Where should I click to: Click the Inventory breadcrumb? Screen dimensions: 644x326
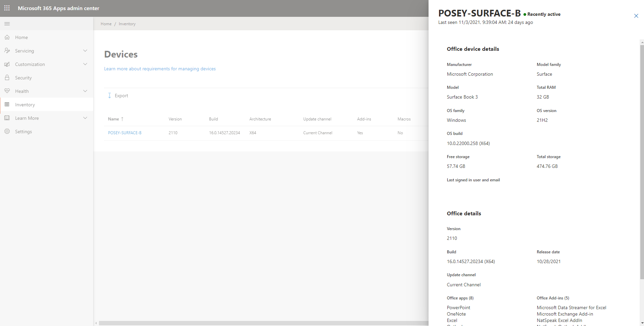(127, 24)
